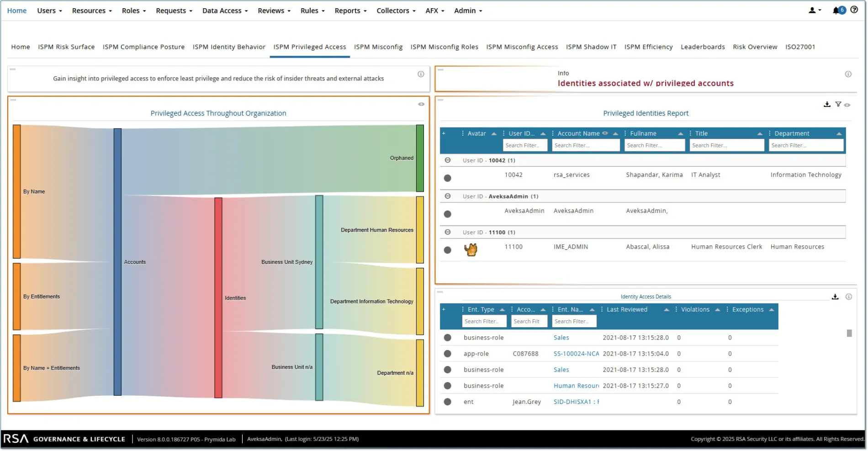
Task: Focus the Fullname Search Filter field
Action: [x=655, y=145]
